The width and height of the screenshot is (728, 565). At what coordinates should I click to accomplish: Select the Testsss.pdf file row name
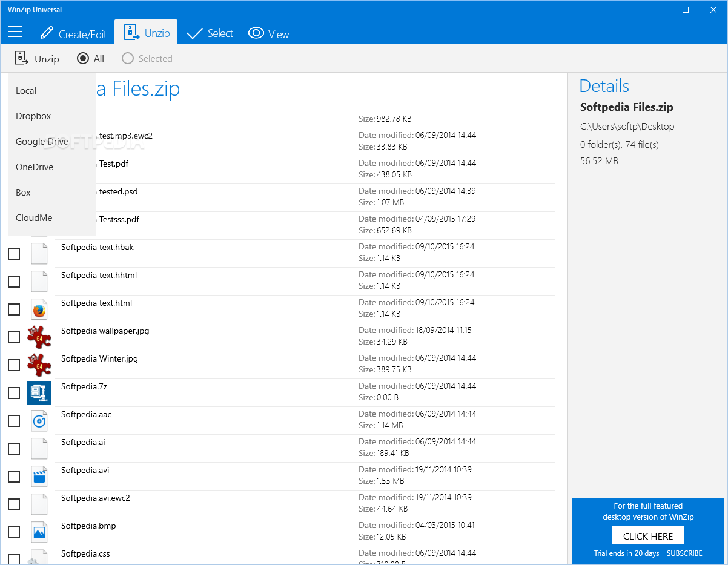[119, 219]
